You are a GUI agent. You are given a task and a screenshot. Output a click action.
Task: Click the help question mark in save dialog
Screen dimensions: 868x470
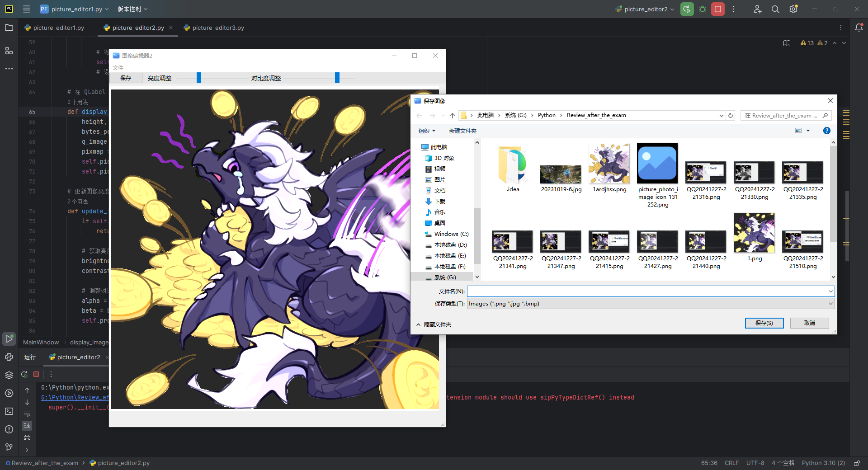(827, 131)
